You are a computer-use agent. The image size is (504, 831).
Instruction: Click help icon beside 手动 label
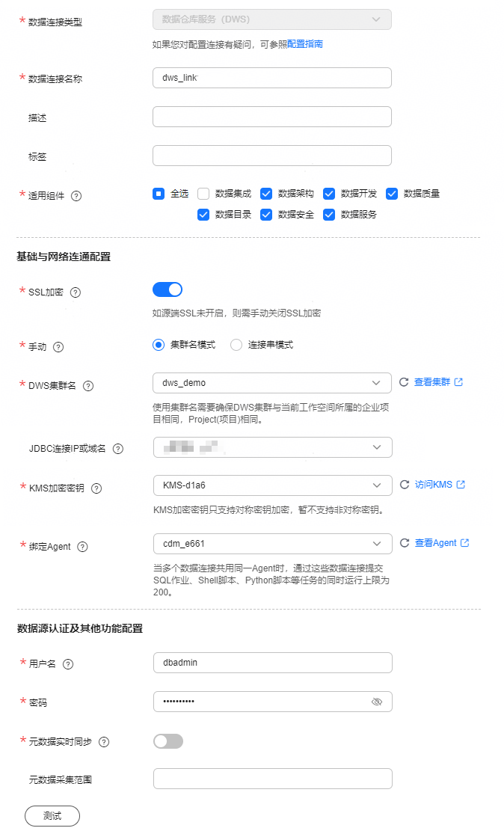tap(58, 347)
